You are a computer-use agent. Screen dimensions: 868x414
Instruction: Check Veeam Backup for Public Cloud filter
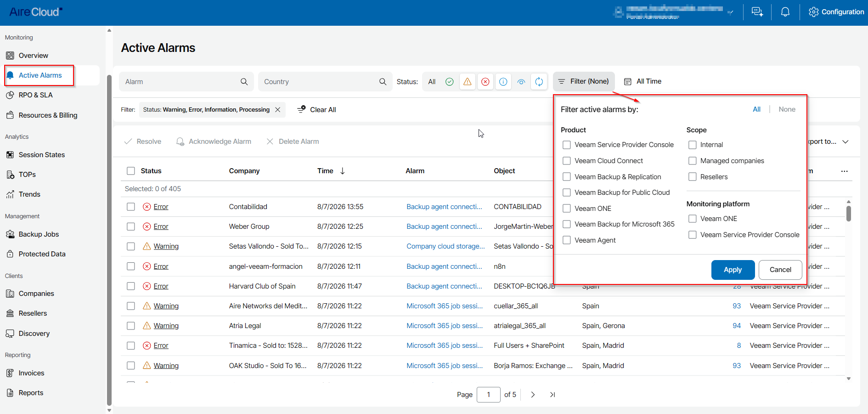click(567, 193)
